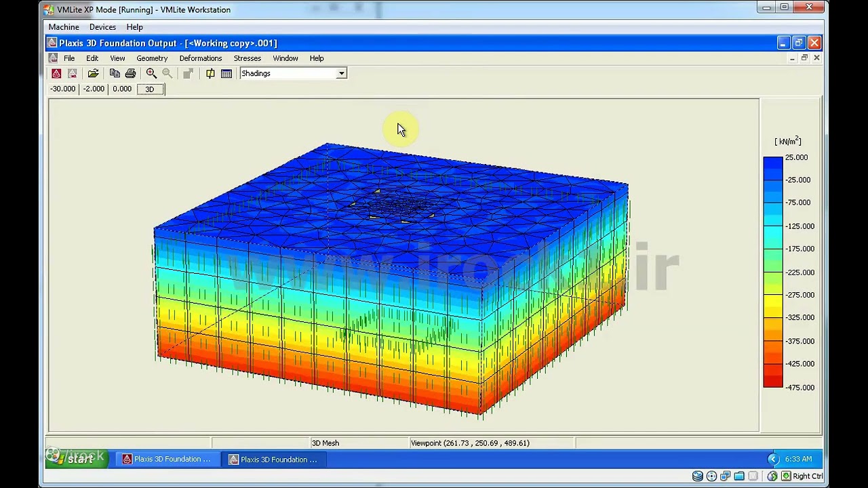Open the View menu in Plaxis Output
The width and height of the screenshot is (868, 488).
pyautogui.click(x=117, y=58)
